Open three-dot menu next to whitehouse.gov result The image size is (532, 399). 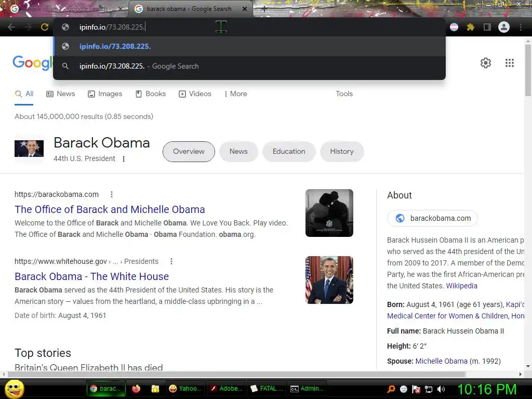pos(171,261)
